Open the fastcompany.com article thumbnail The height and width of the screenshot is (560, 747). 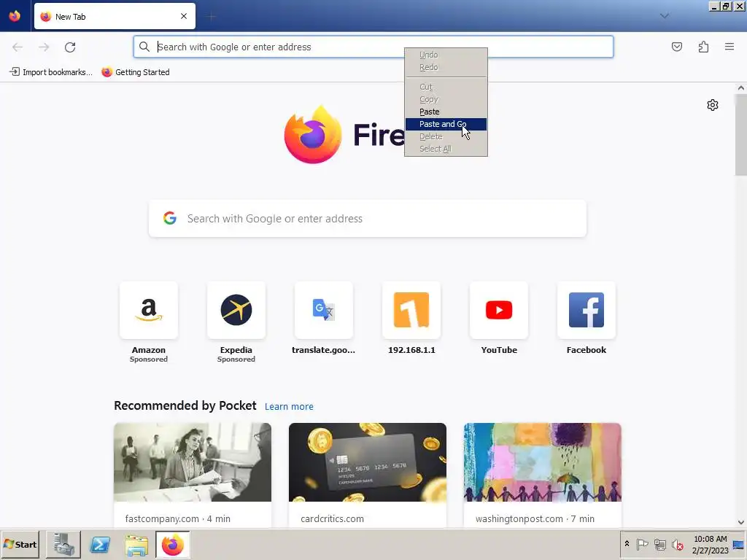point(193,462)
